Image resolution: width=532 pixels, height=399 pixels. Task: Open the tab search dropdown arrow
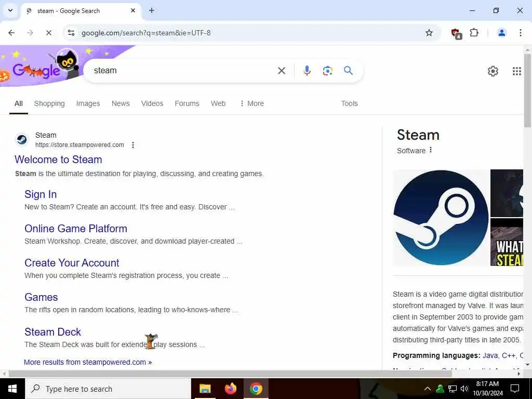(10, 10)
